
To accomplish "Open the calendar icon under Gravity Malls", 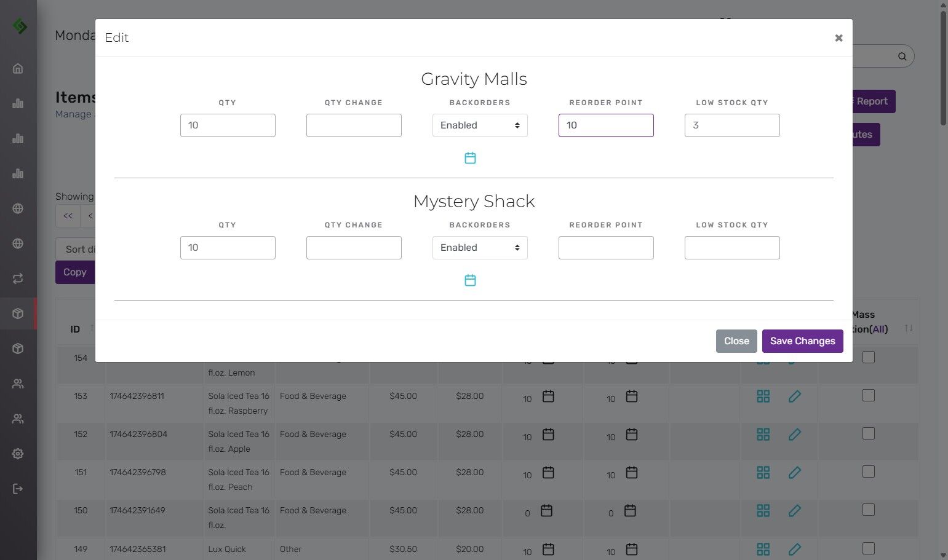I will coord(470,158).
